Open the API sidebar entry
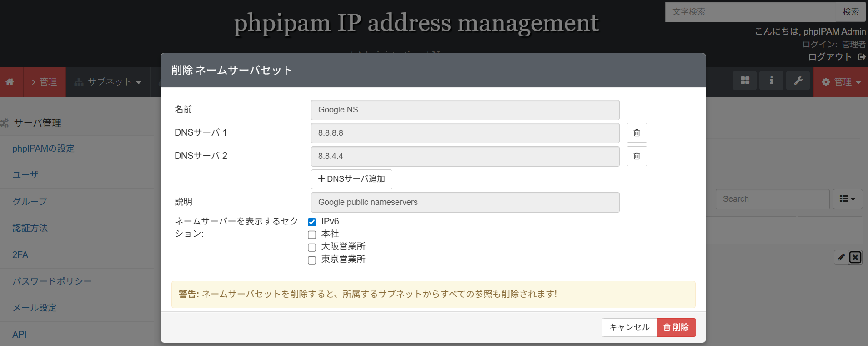The width and height of the screenshot is (868, 346). [20, 335]
